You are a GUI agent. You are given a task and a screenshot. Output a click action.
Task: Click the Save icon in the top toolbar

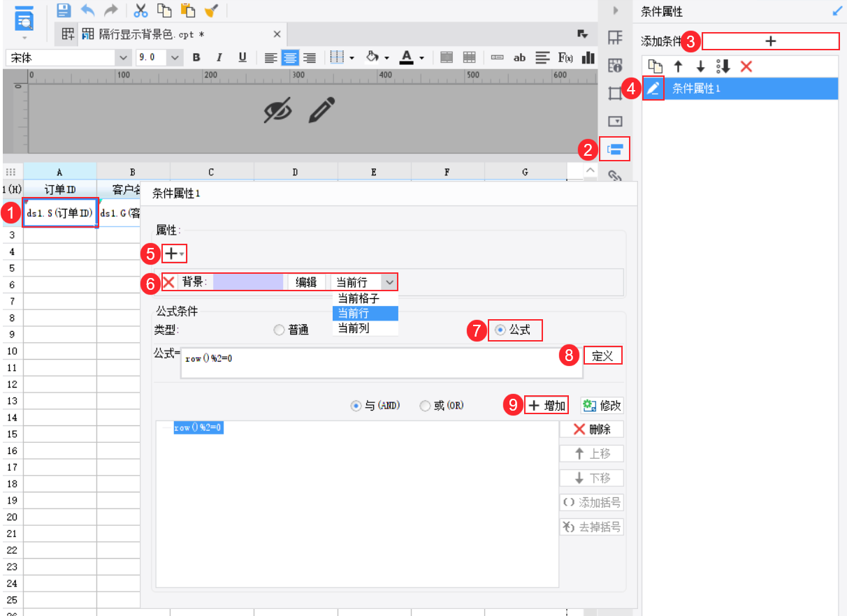64,10
